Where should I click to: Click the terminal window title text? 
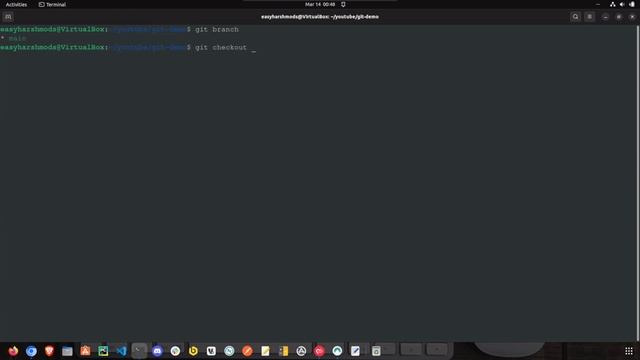point(320,17)
